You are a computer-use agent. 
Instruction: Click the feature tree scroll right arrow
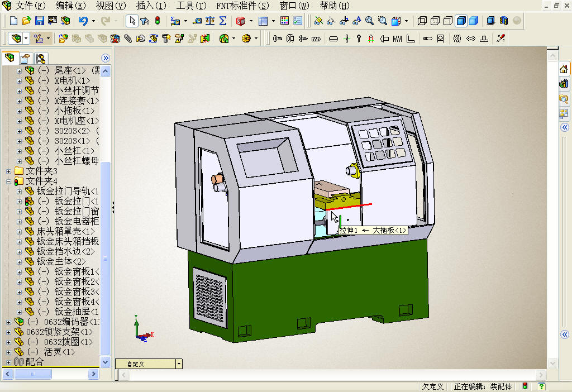tap(93, 374)
